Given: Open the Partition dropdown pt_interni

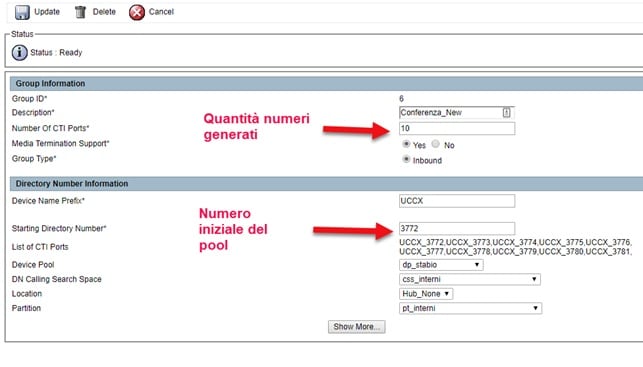Looking at the screenshot, I should [470, 308].
